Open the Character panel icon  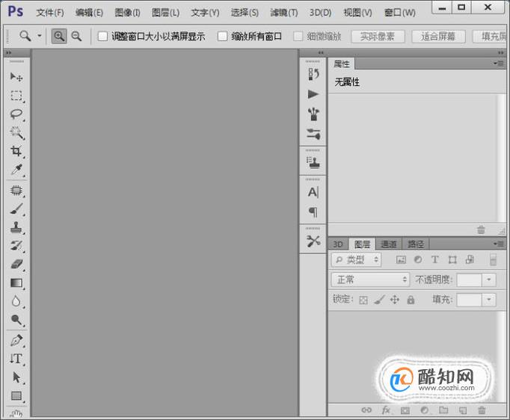tap(313, 192)
